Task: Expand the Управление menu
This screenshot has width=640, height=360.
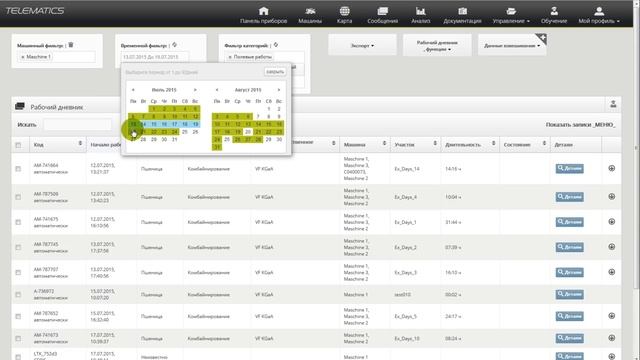Action: [511, 15]
